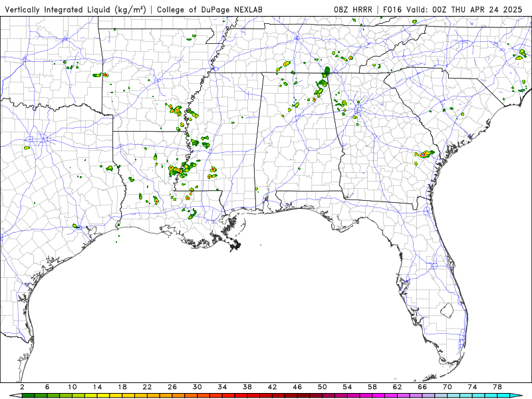This screenshot has height=399, width=532.
Task: Click the color scale label '50'
Action: click(x=323, y=387)
